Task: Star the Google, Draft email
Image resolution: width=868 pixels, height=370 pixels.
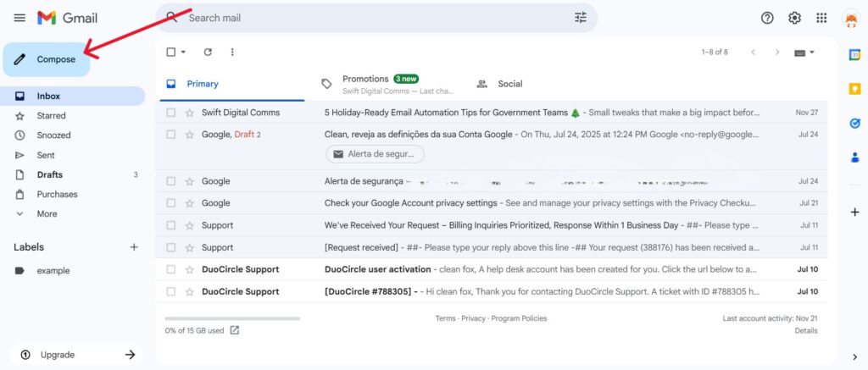Action: coord(189,135)
